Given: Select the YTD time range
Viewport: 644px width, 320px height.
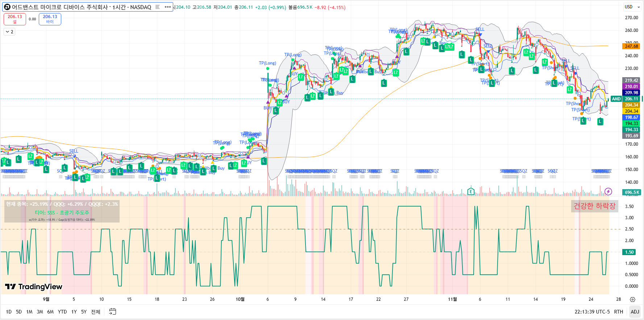Looking at the screenshot, I should pyautogui.click(x=62, y=312).
